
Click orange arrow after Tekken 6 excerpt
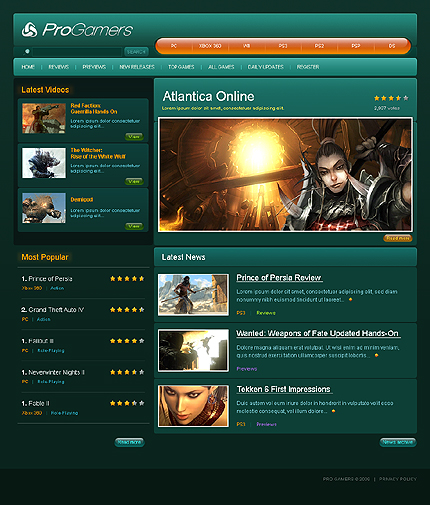point(333,411)
